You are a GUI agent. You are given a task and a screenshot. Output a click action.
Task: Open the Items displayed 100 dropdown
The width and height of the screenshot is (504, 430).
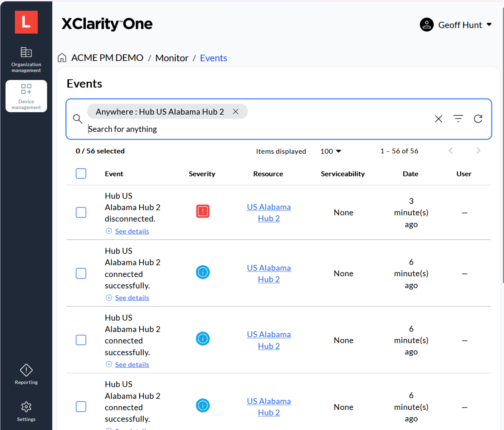coord(331,151)
